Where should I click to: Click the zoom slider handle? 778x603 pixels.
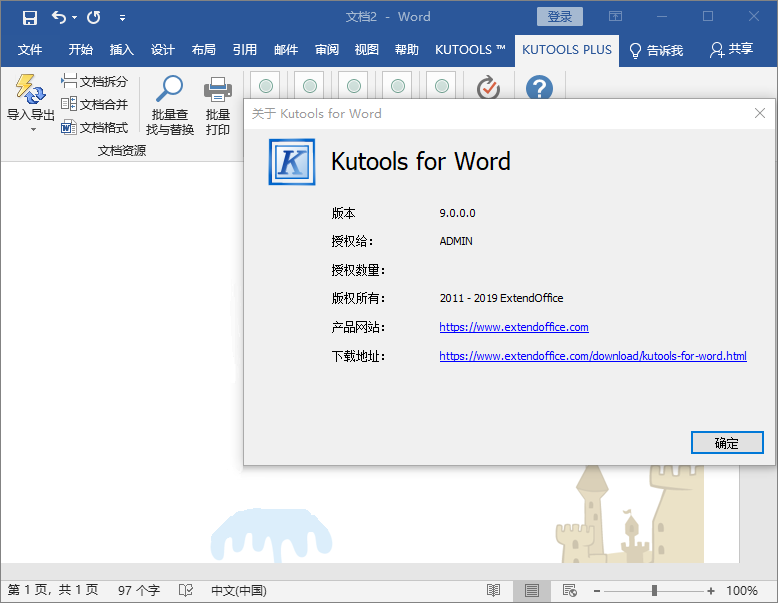click(654, 590)
